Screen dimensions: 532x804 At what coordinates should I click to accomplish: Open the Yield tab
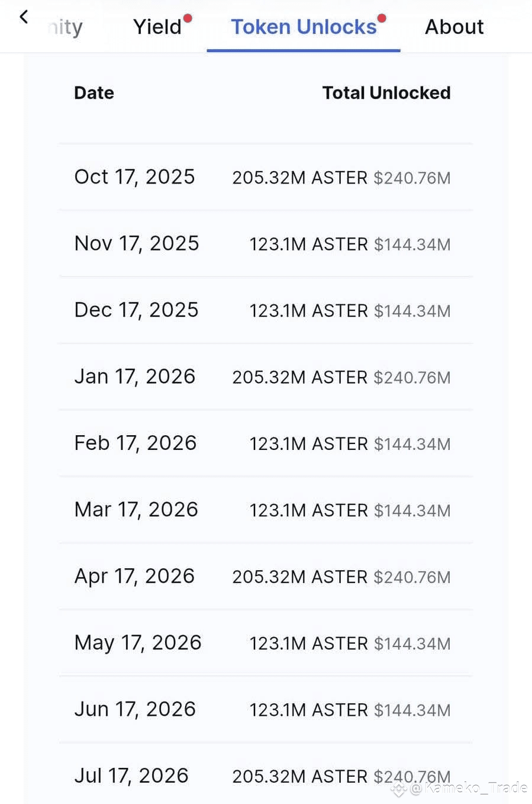point(157,27)
